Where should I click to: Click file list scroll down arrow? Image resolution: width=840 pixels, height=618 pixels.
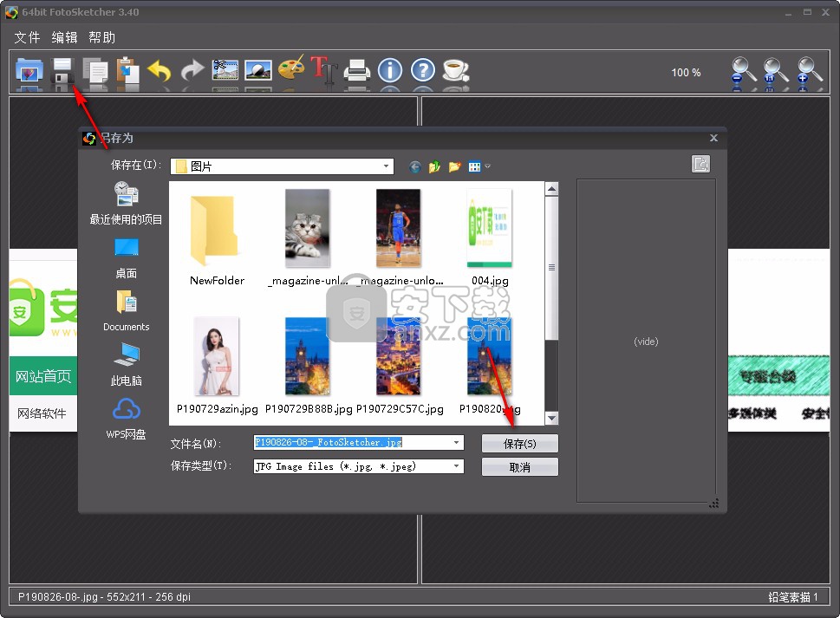pos(551,419)
